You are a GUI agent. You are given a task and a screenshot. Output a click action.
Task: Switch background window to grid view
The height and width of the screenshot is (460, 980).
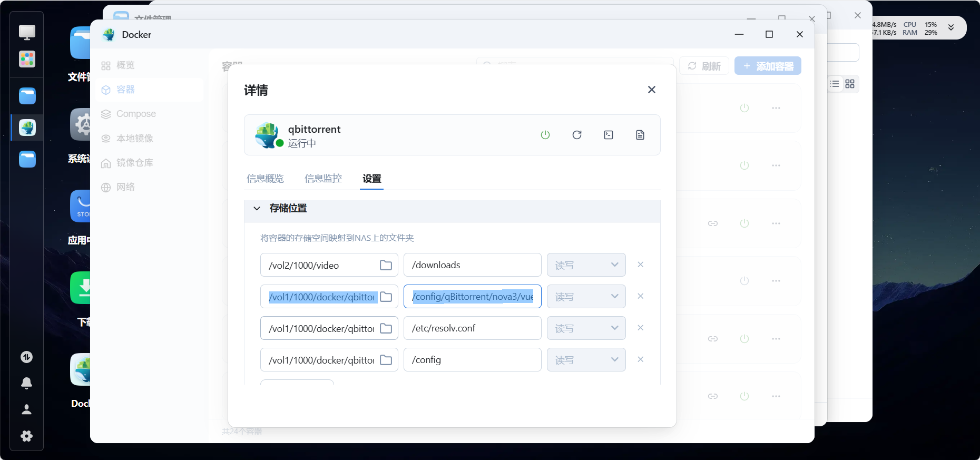coord(850,84)
